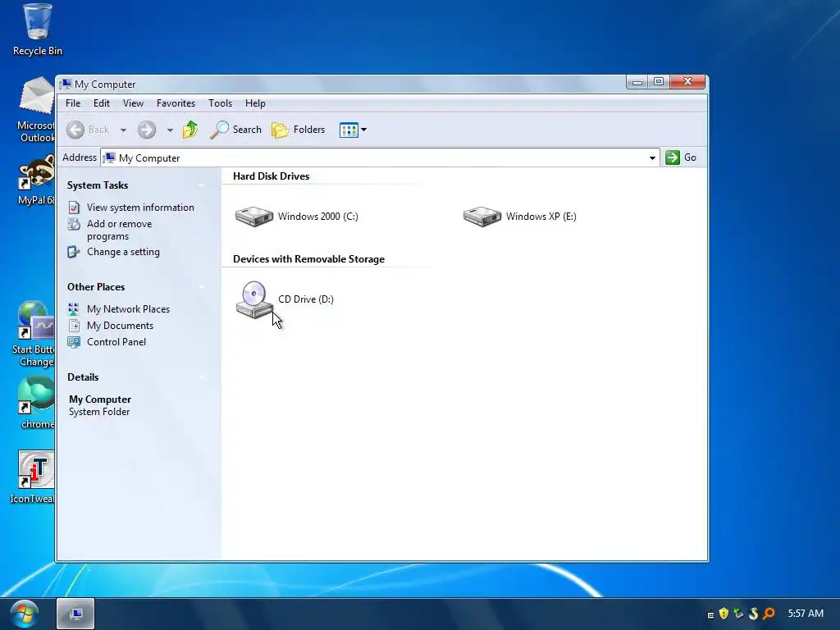Open the View menu

[x=133, y=103]
